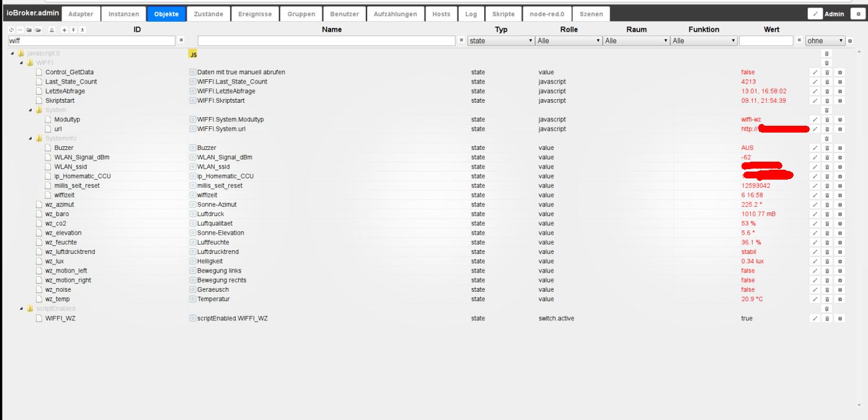This screenshot has height=420, width=868.
Task: Select the wz_baro tree item
Action: 57,214
